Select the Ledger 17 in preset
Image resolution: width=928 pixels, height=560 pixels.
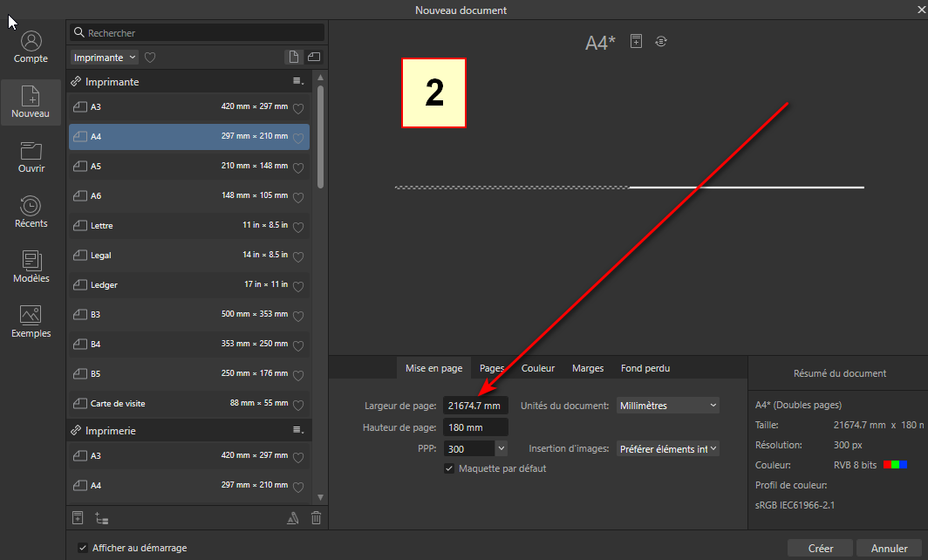point(189,284)
